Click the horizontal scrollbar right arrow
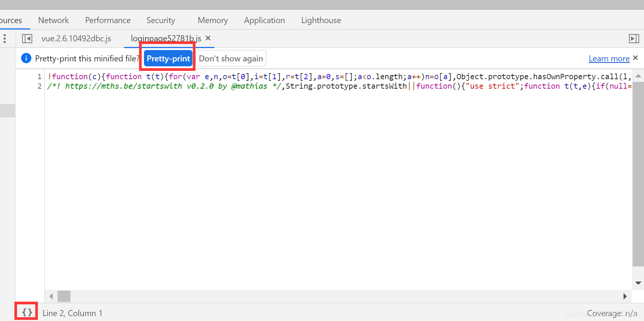The width and height of the screenshot is (644, 321). [x=625, y=296]
